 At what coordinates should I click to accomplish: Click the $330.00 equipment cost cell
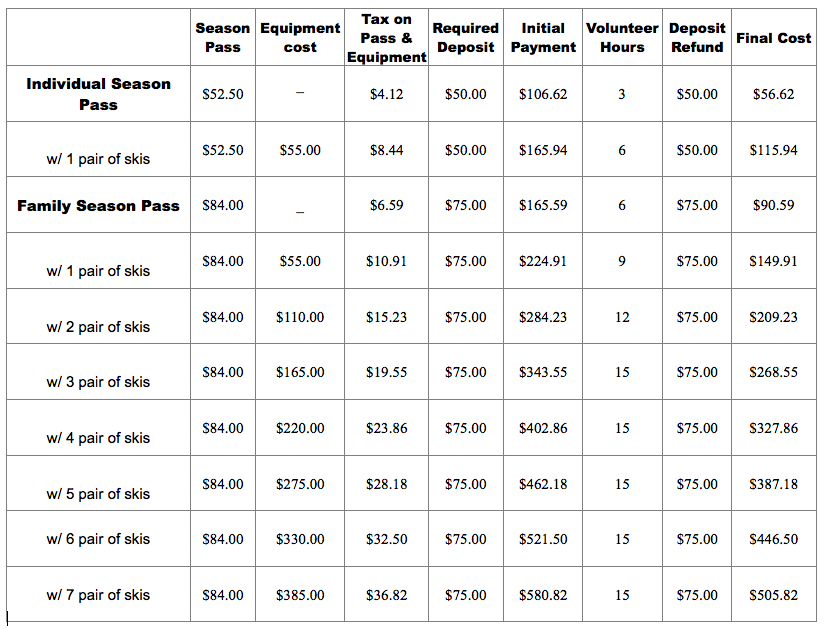[x=300, y=539]
